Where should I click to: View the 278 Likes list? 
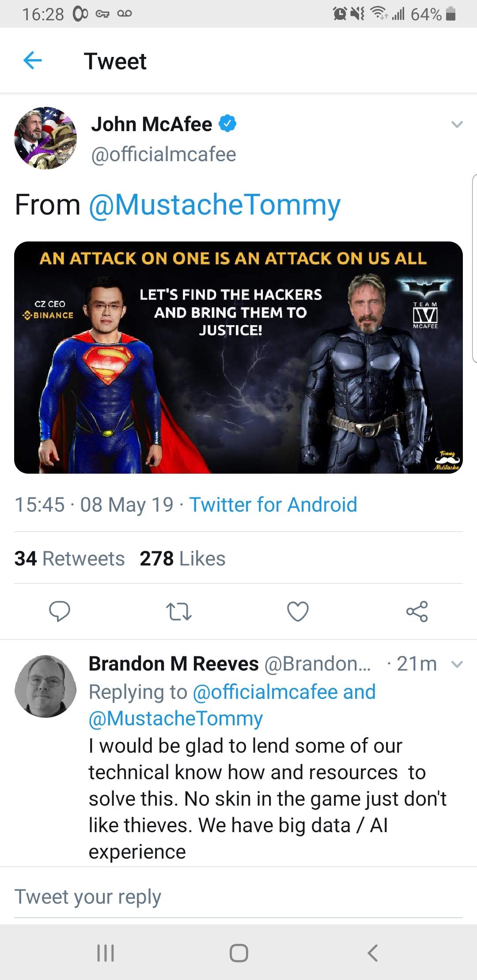tap(182, 558)
